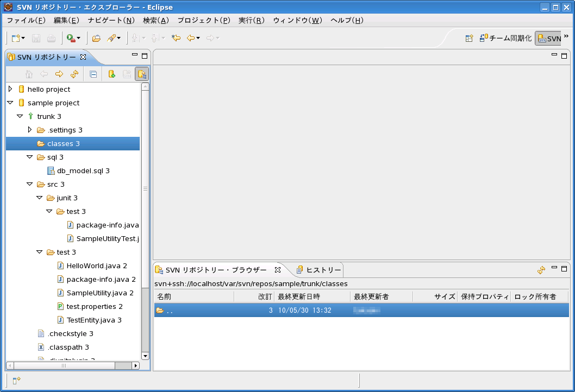
Task: Show hidden perspectives with the chevron
Action: (x=566, y=36)
